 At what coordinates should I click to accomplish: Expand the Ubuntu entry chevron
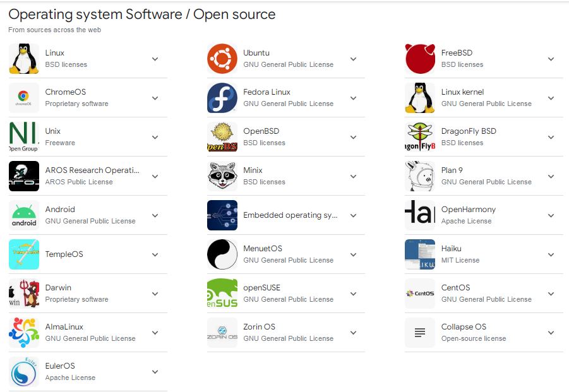click(x=354, y=59)
